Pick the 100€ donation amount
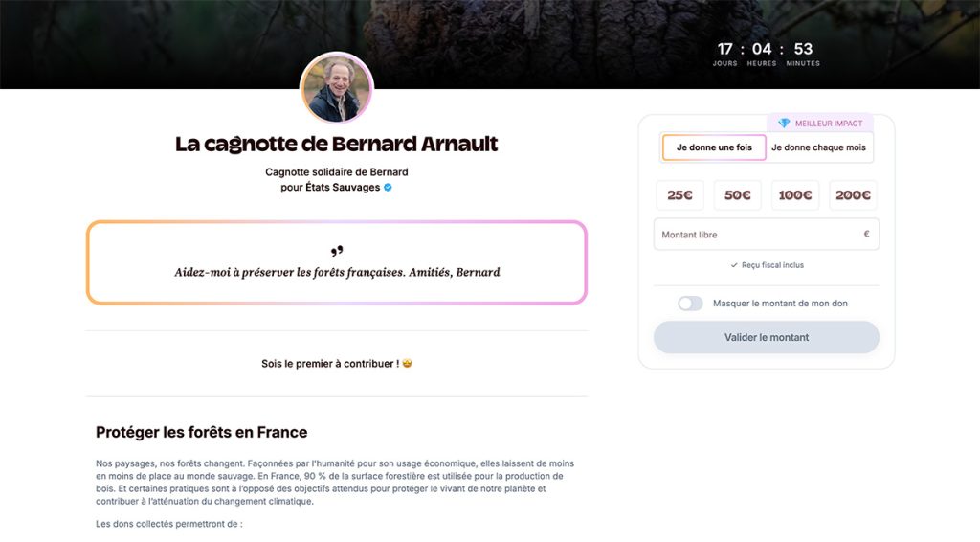Image resolution: width=980 pixels, height=542 pixels. click(795, 195)
